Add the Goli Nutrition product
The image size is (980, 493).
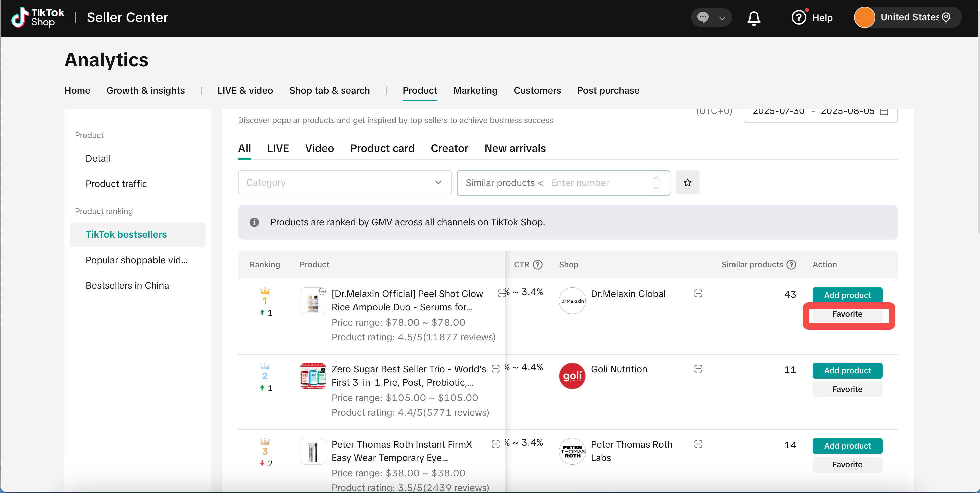(x=847, y=371)
